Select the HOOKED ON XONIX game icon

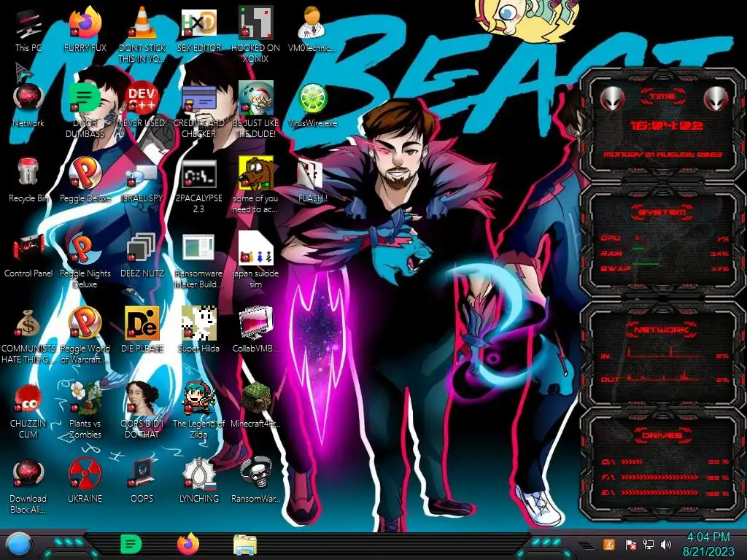[256, 23]
